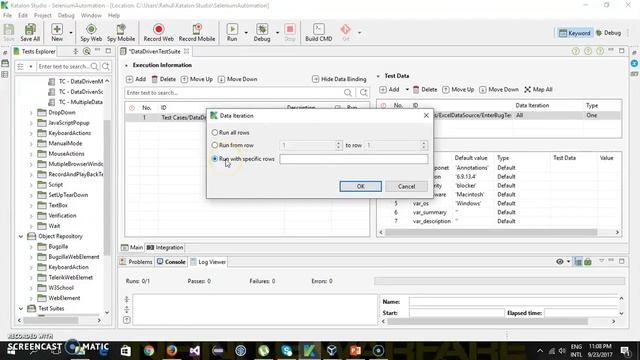Click the Save All toolbar icon
This screenshot has height=360, width=640.
(x=30, y=32)
